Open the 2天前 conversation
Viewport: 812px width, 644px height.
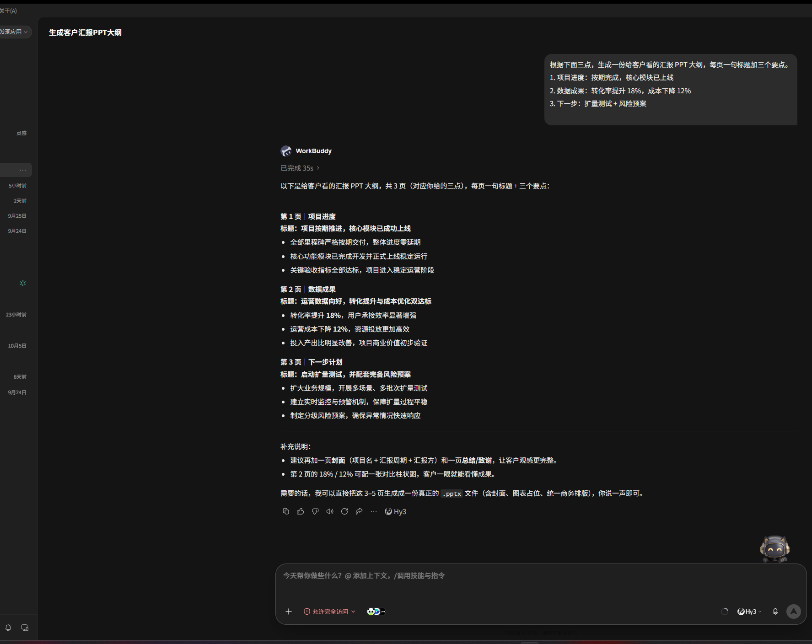20,201
